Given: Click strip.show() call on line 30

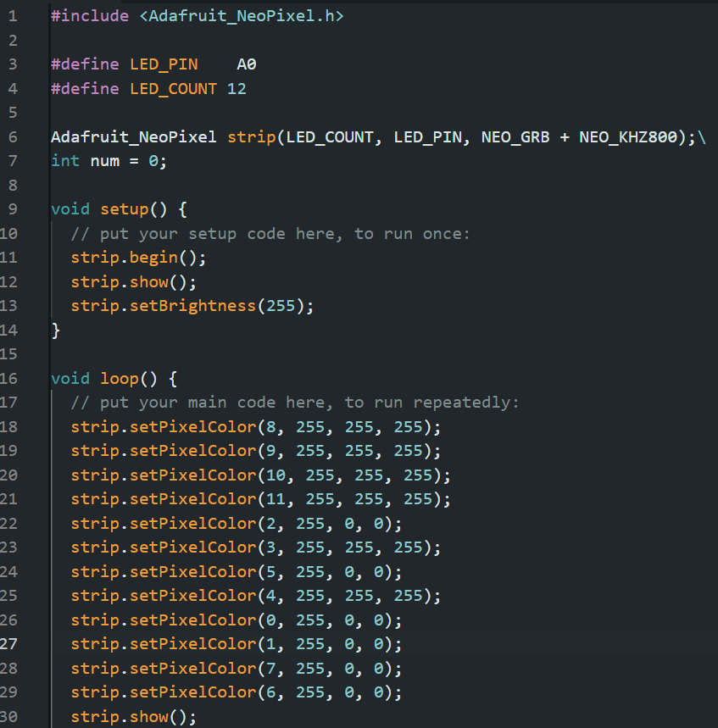Looking at the screenshot, I should tap(133, 717).
